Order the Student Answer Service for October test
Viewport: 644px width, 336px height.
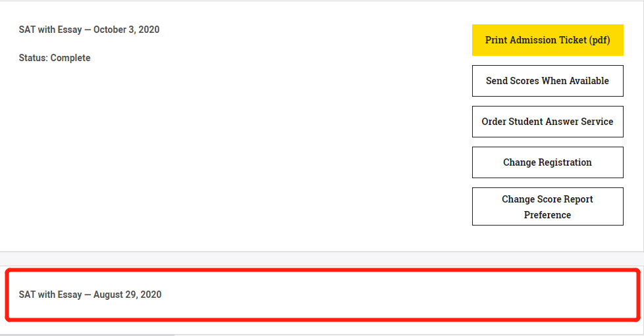(547, 122)
